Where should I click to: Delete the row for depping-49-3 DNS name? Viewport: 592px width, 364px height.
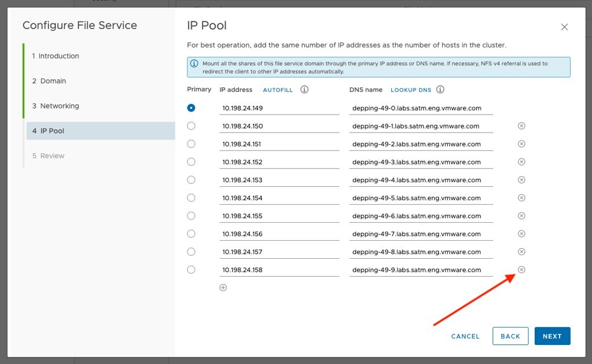[x=521, y=162]
